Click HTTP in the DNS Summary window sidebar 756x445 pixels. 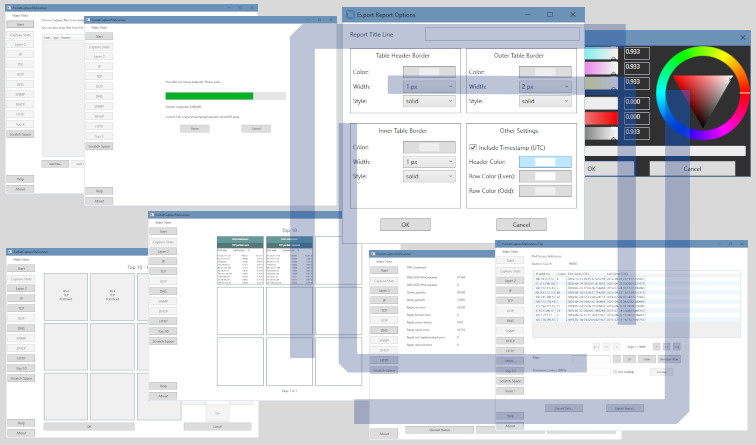(384, 360)
